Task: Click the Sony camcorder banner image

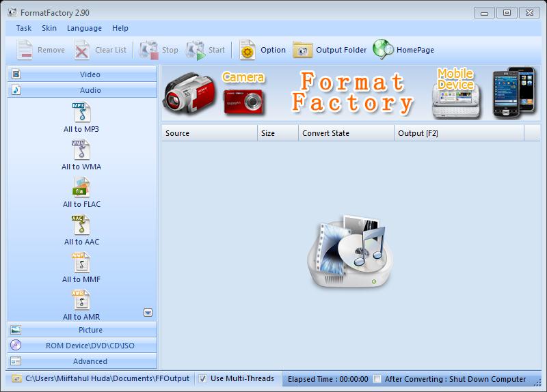Action: 189,92
